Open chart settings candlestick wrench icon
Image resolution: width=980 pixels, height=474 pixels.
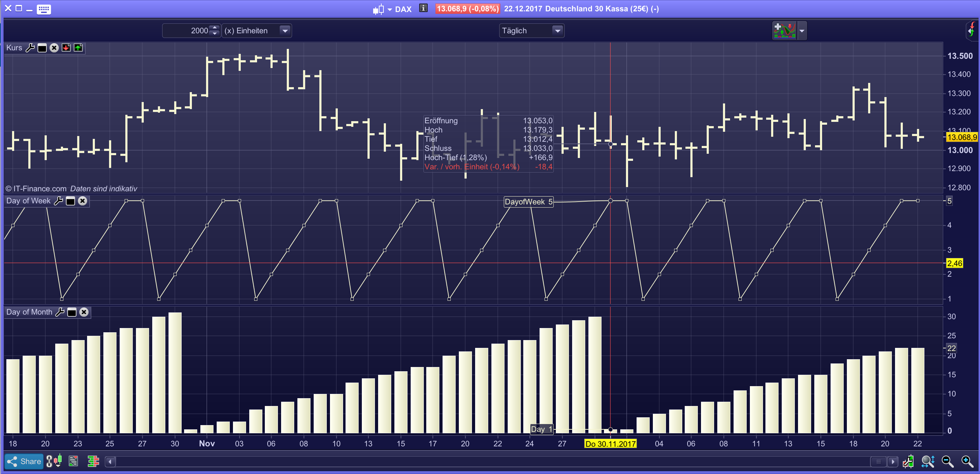[908, 462]
